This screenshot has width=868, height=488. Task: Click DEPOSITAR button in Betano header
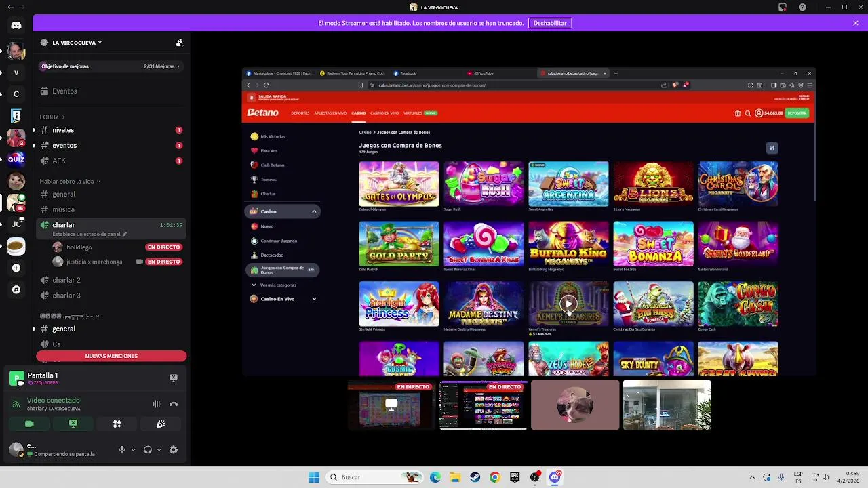(797, 113)
